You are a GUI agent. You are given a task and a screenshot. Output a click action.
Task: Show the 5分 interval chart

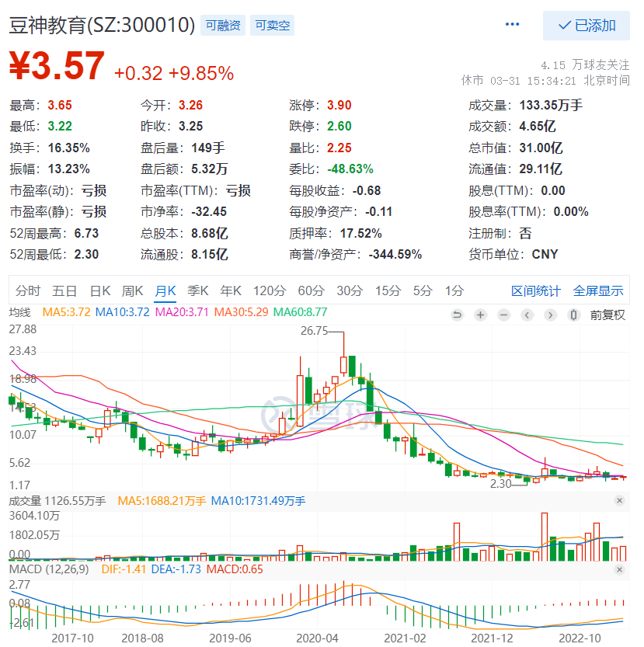pos(423,291)
